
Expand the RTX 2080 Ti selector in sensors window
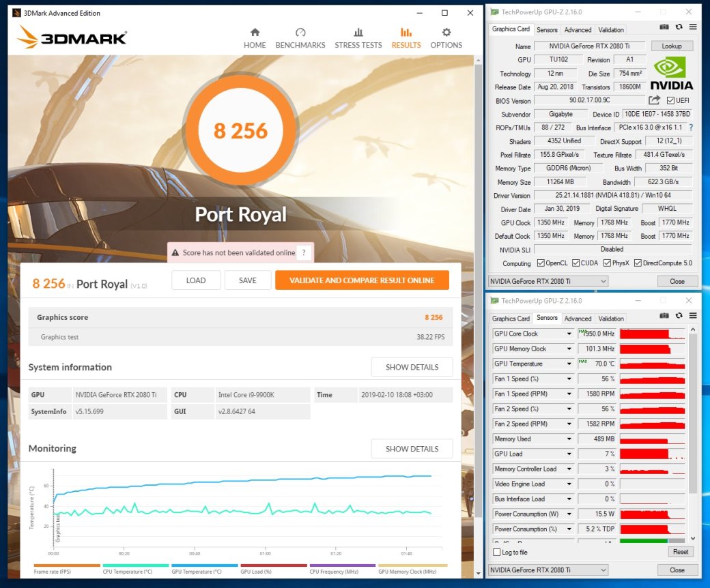tap(548, 570)
